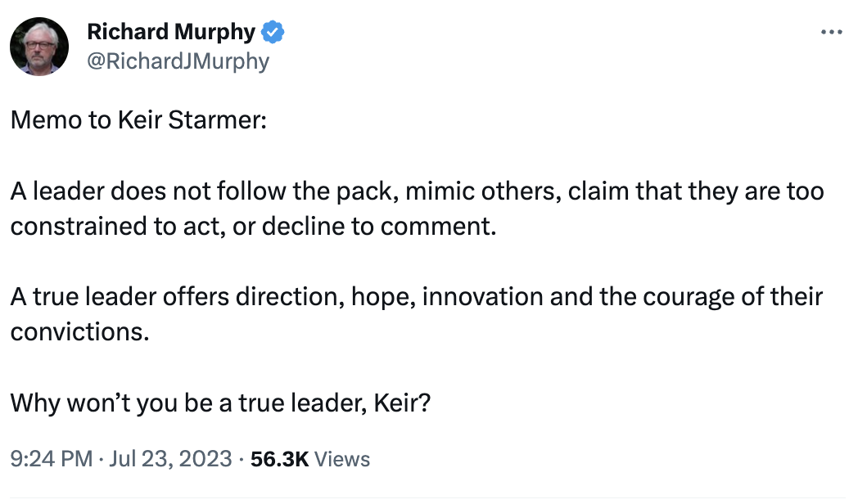Click the avatar photo of the man with glasses
Screen dimensions: 858x504
38,45
